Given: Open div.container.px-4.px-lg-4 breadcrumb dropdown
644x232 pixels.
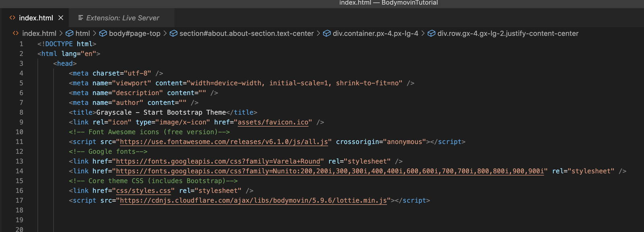Looking at the screenshot, I should click(x=376, y=33).
